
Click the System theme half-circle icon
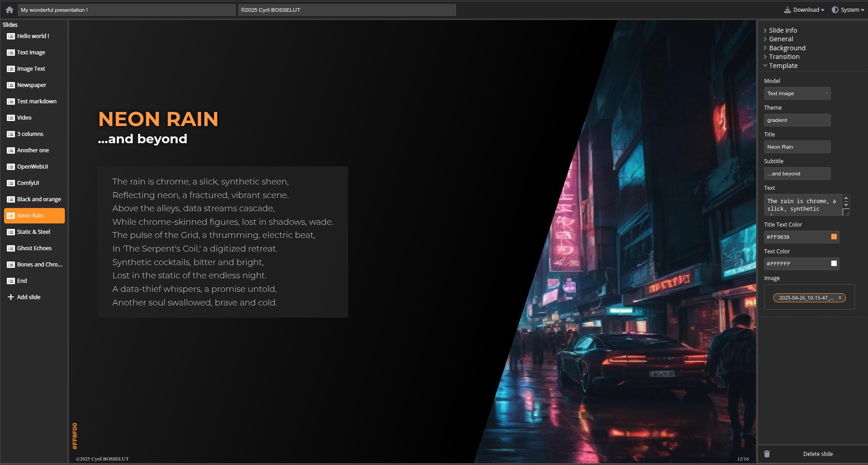pos(835,10)
